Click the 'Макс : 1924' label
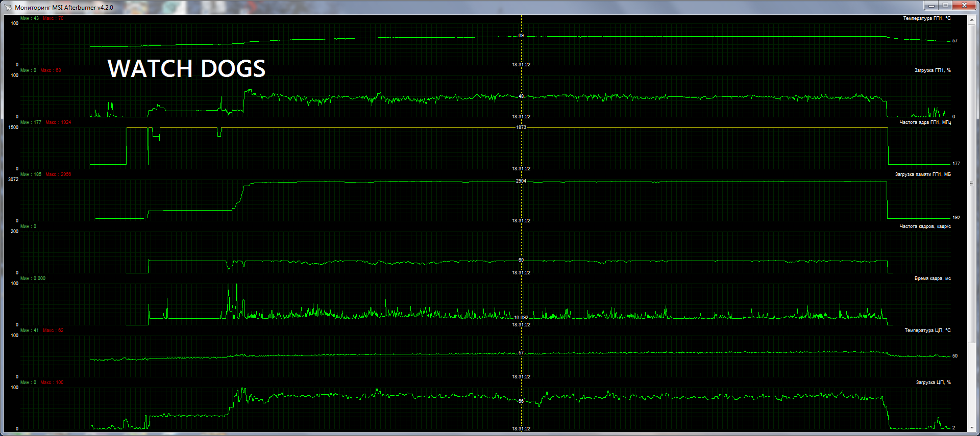Screen dimensions: 980x436 click(x=59, y=122)
